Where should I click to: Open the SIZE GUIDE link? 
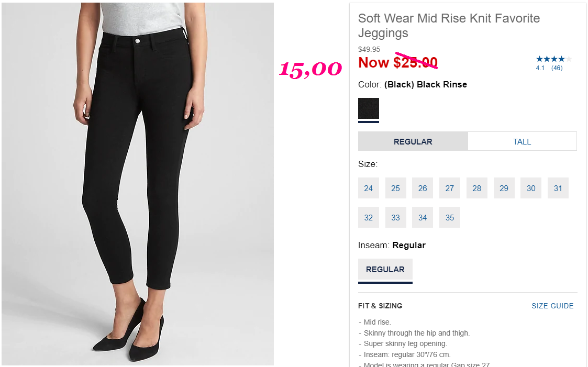point(552,306)
